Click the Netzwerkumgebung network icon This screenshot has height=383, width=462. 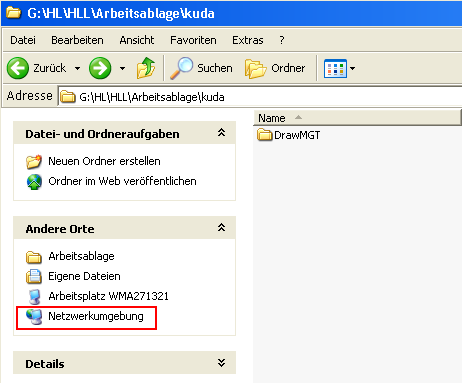[x=34, y=317]
